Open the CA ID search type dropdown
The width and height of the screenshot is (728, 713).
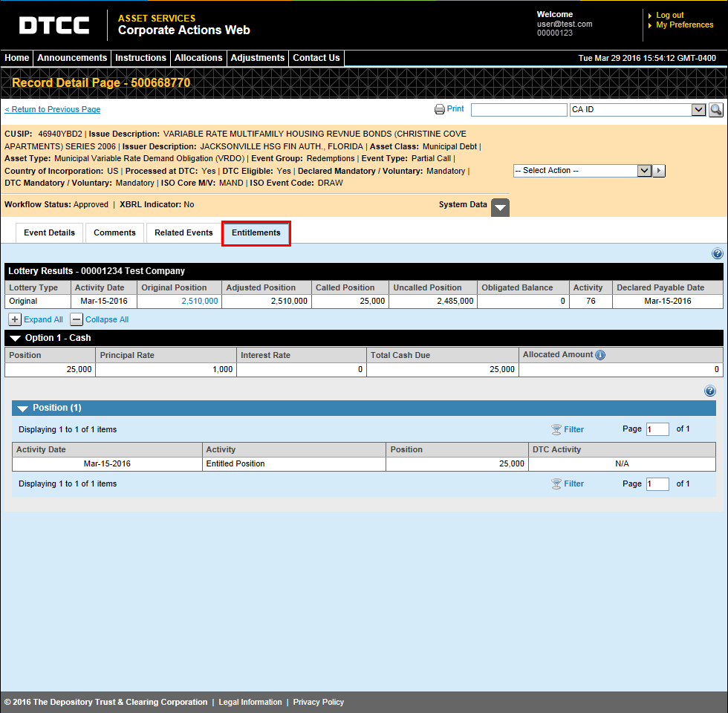click(x=696, y=109)
